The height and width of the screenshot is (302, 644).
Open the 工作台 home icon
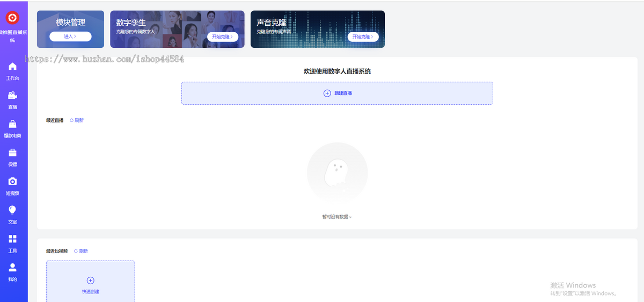click(12, 67)
